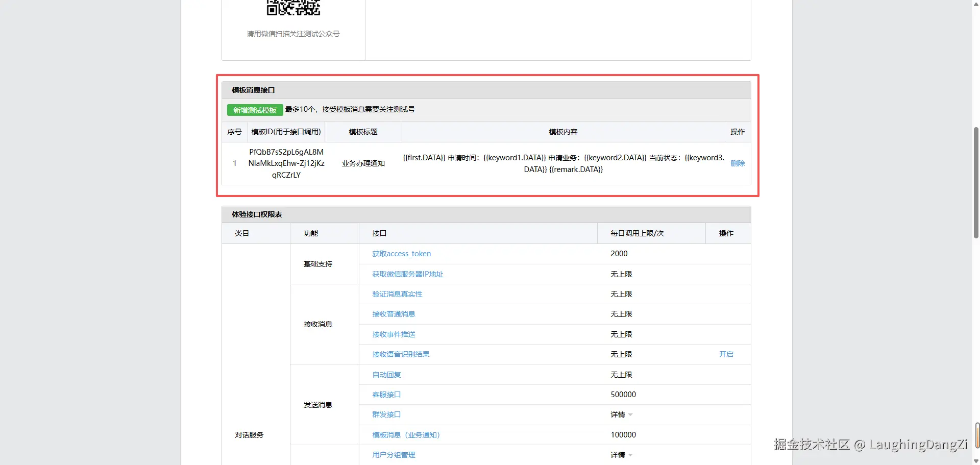Click the 2000 daily limit value

coord(619,254)
